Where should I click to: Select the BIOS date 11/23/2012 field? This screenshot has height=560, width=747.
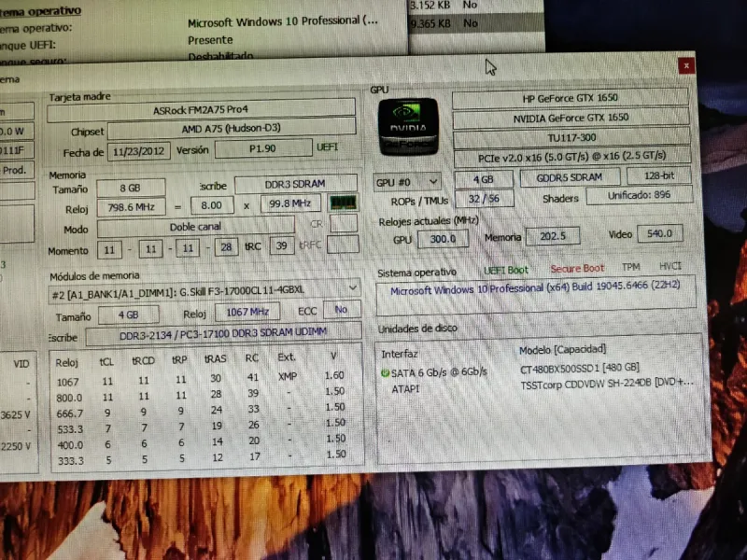[x=138, y=151]
